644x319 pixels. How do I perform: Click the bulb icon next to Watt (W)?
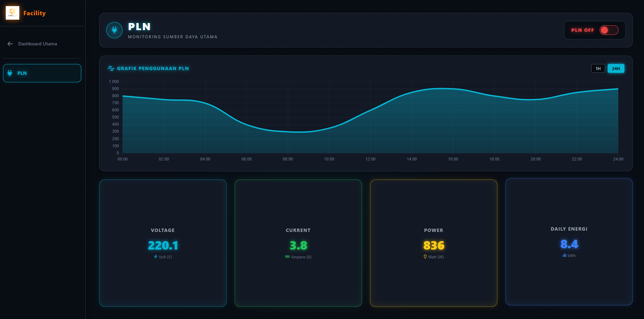tap(425, 257)
